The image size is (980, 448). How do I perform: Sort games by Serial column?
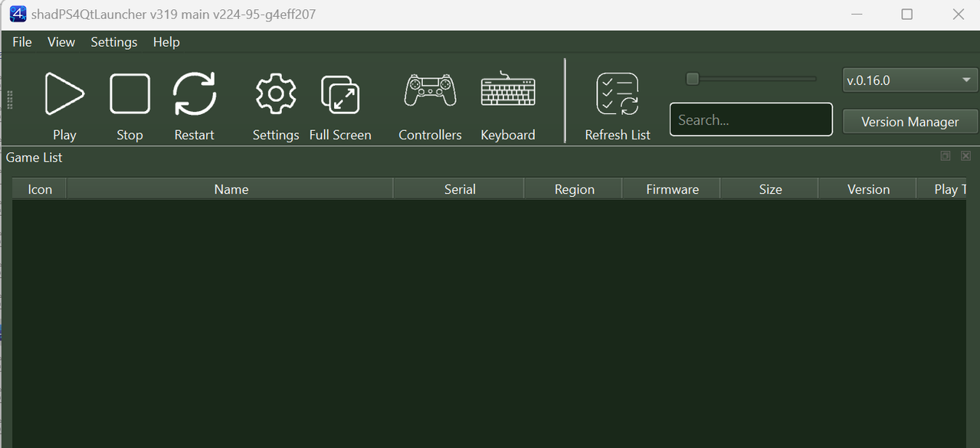click(459, 189)
